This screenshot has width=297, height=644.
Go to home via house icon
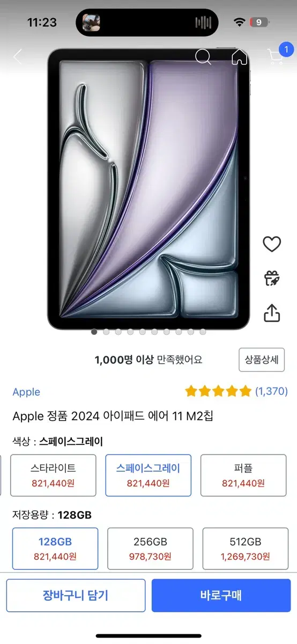[239, 57]
